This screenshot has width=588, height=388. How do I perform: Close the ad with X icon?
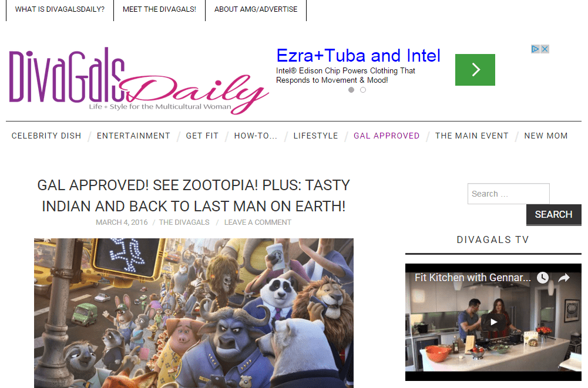545,49
